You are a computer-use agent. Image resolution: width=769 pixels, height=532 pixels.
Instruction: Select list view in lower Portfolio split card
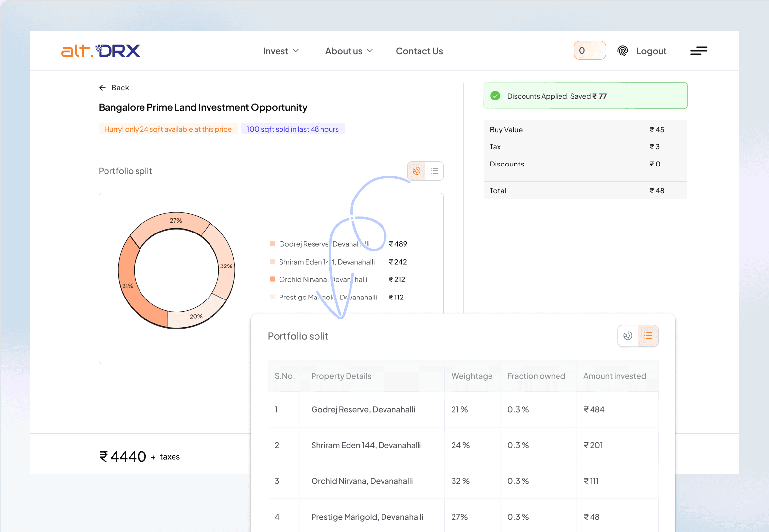tap(648, 336)
